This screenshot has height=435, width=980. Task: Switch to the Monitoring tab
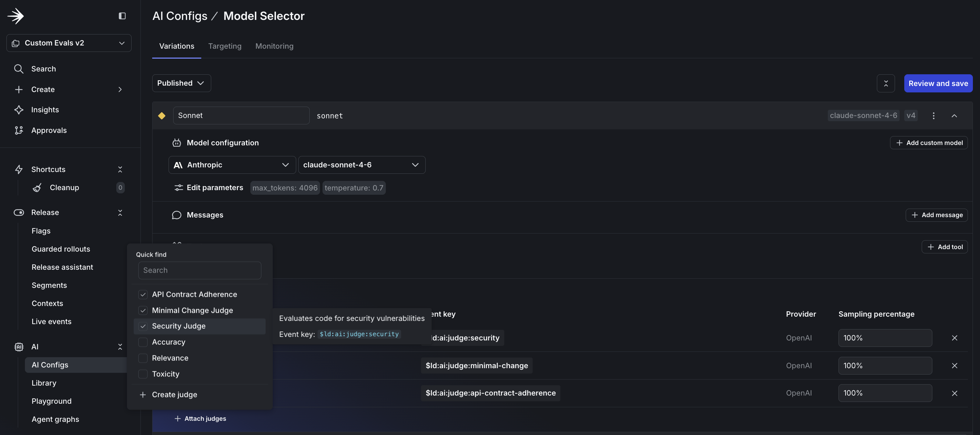click(274, 46)
